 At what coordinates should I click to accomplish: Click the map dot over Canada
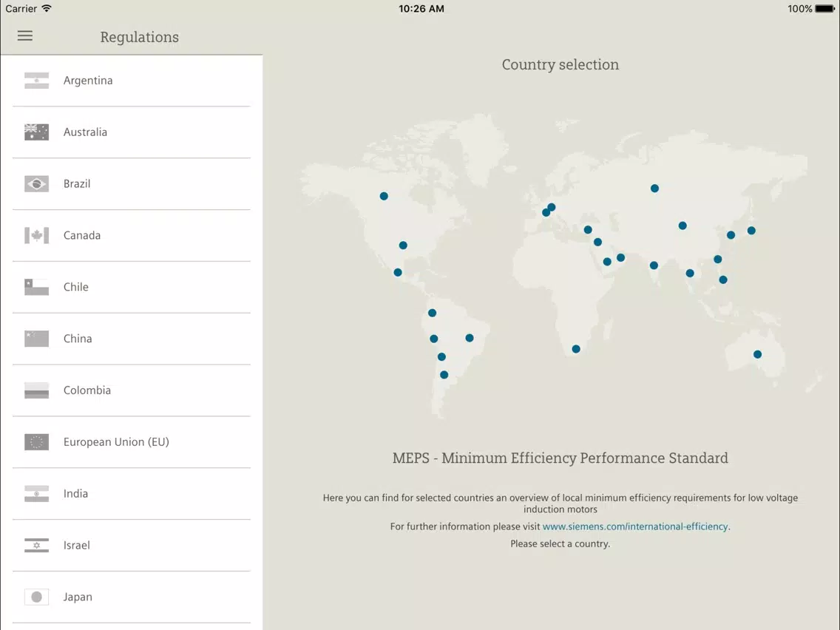point(384,196)
